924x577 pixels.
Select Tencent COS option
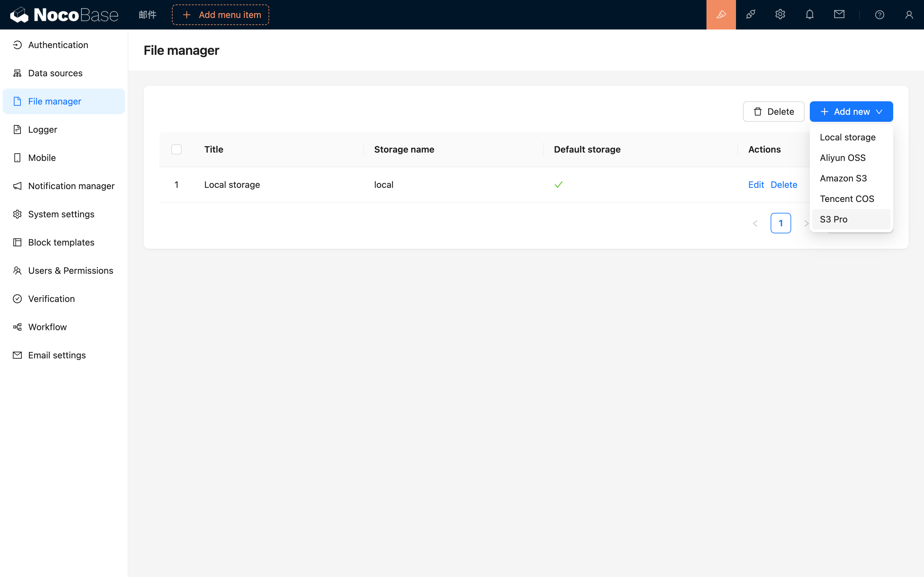tap(846, 199)
